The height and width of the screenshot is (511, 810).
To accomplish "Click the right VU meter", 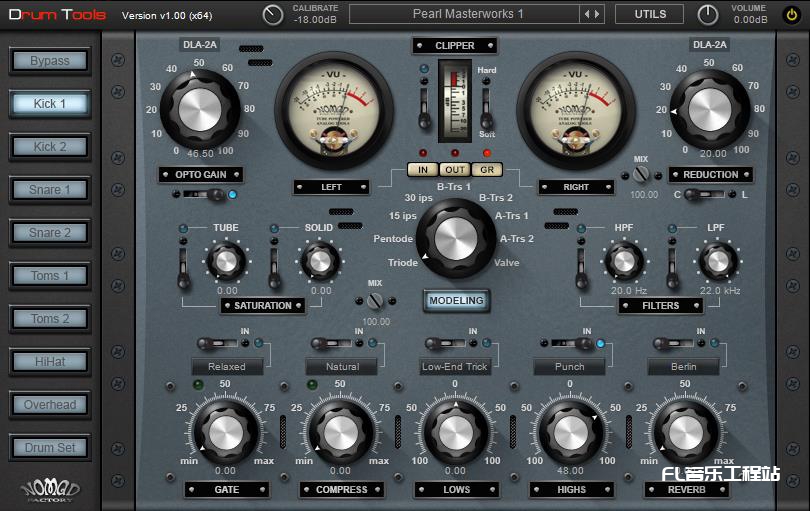I will point(576,111).
